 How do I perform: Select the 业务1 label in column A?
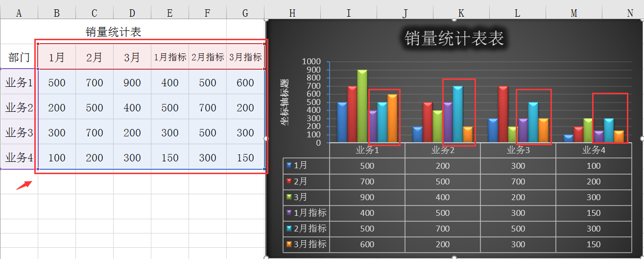pyautogui.click(x=19, y=82)
